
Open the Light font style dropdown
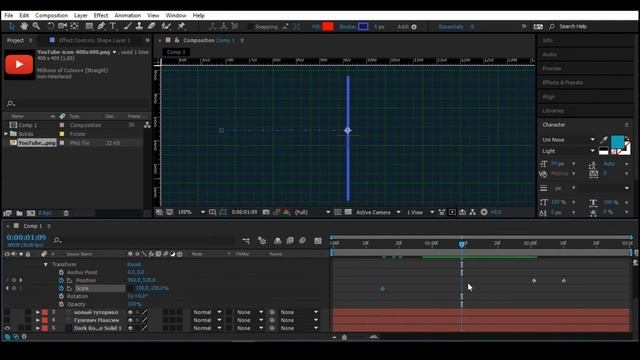tap(568, 151)
